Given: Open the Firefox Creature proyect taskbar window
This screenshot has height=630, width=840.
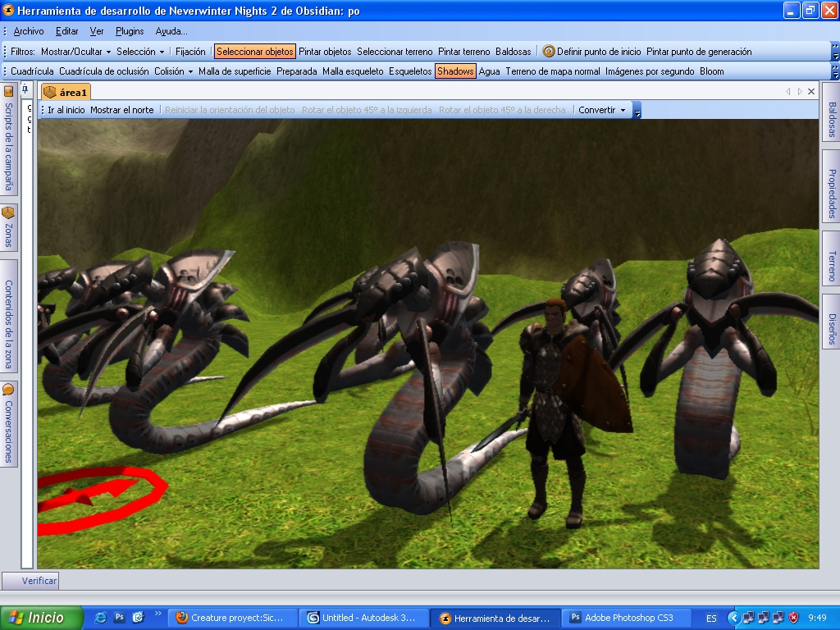Looking at the screenshot, I should pos(231,618).
